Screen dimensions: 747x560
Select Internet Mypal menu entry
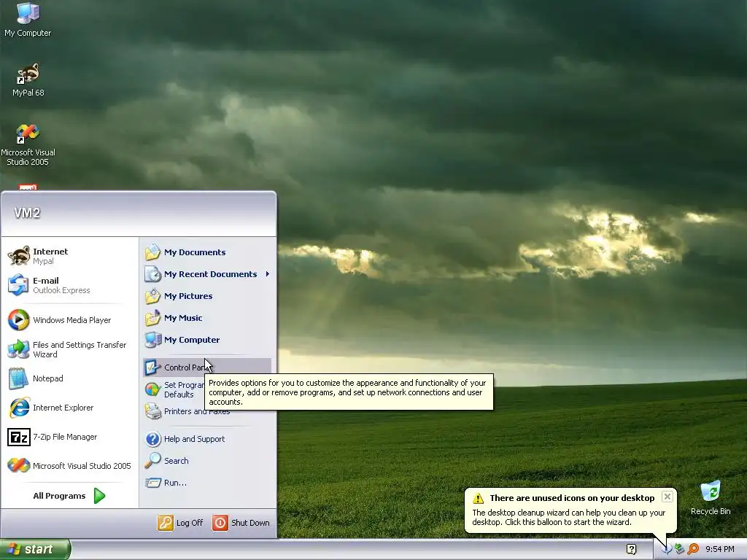point(69,256)
